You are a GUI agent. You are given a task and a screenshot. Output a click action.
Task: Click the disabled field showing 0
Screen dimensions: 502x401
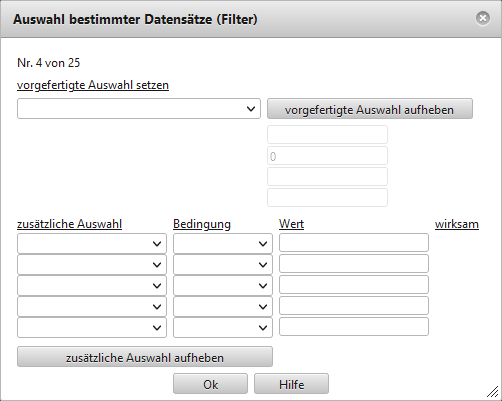click(x=327, y=156)
